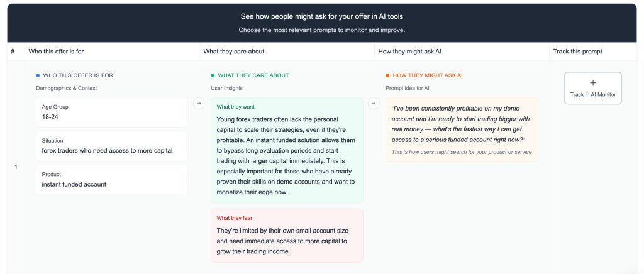Click arrow icon between insights and prompt

tap(374, 103)
